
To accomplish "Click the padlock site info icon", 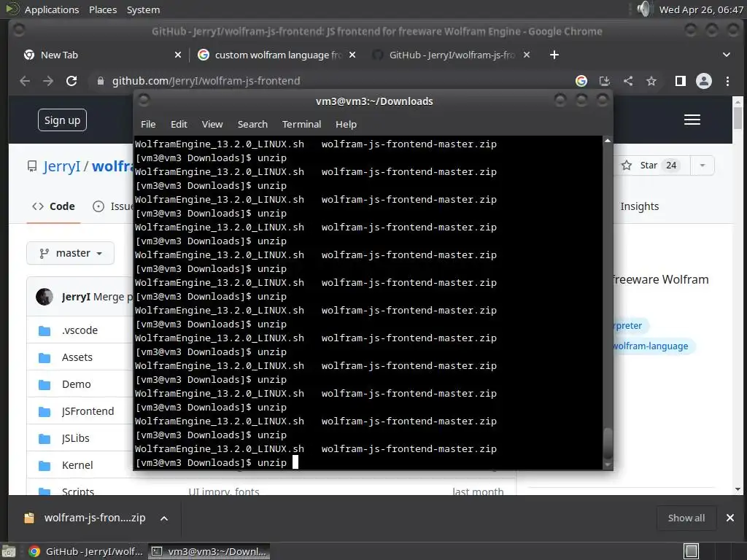I will [x=100, y=81].
